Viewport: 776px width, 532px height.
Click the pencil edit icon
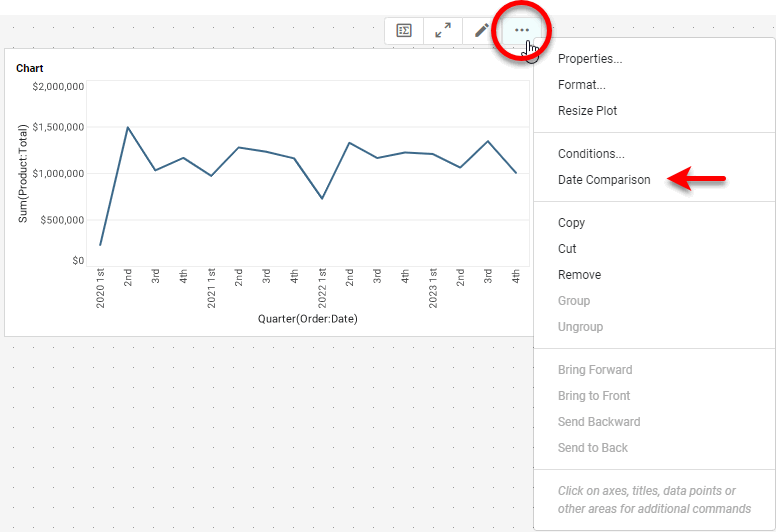coord(481,31)
